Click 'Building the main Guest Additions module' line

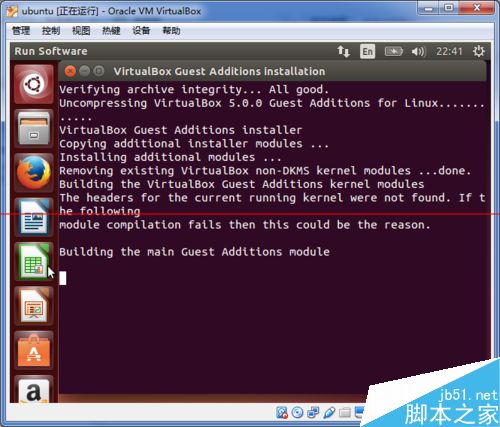(194, 252)
